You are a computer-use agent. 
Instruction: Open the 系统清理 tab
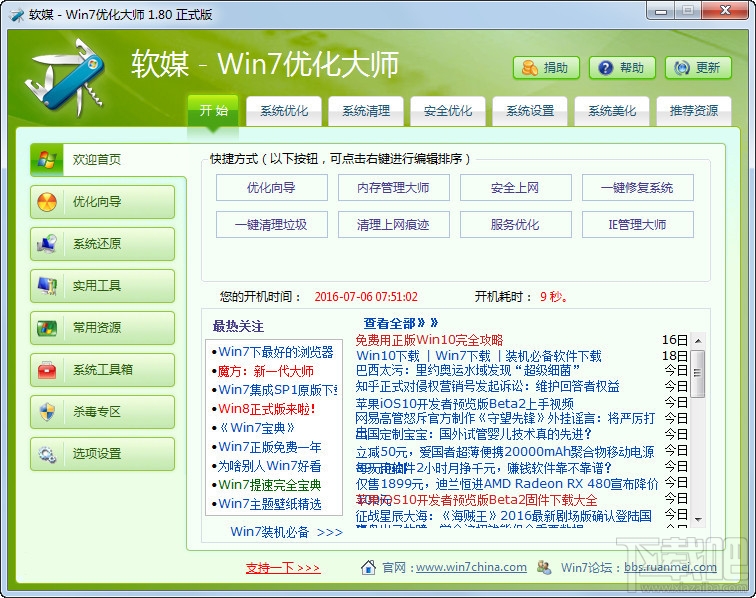366,111
